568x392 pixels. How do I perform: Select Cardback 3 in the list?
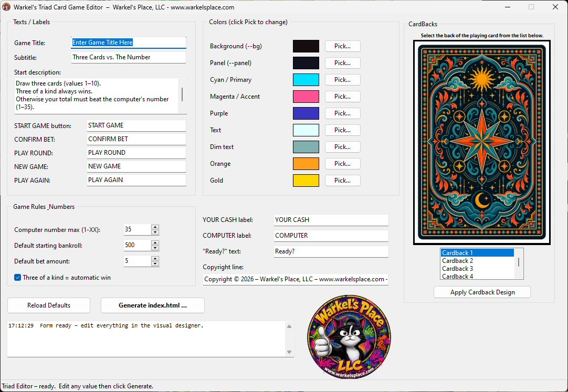pos(477,269)
